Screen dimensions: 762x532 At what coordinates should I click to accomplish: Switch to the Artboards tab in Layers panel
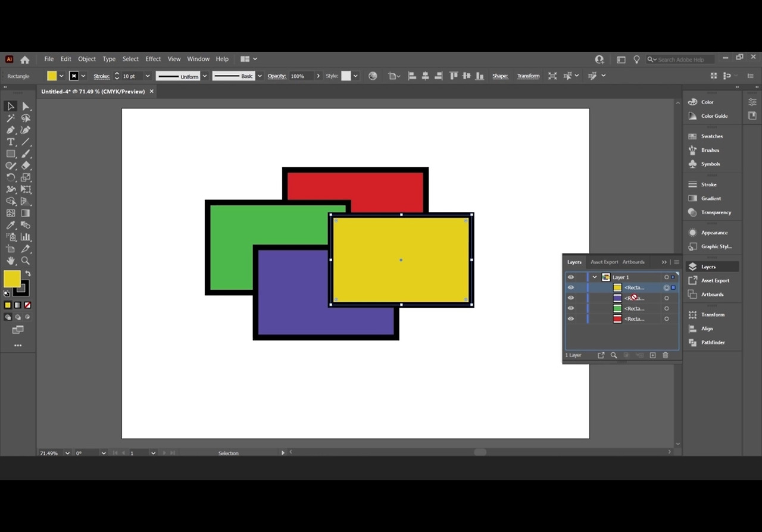click(x=633, y=262)
